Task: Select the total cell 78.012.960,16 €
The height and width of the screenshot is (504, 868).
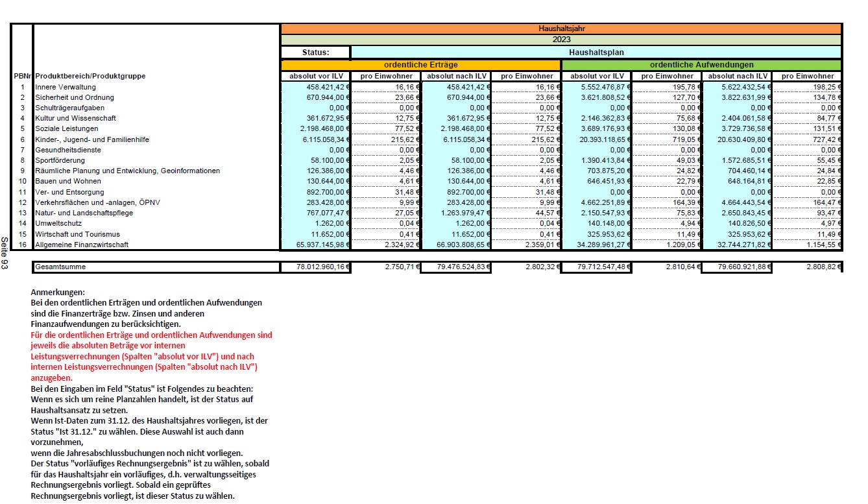Action: (316, 267)
